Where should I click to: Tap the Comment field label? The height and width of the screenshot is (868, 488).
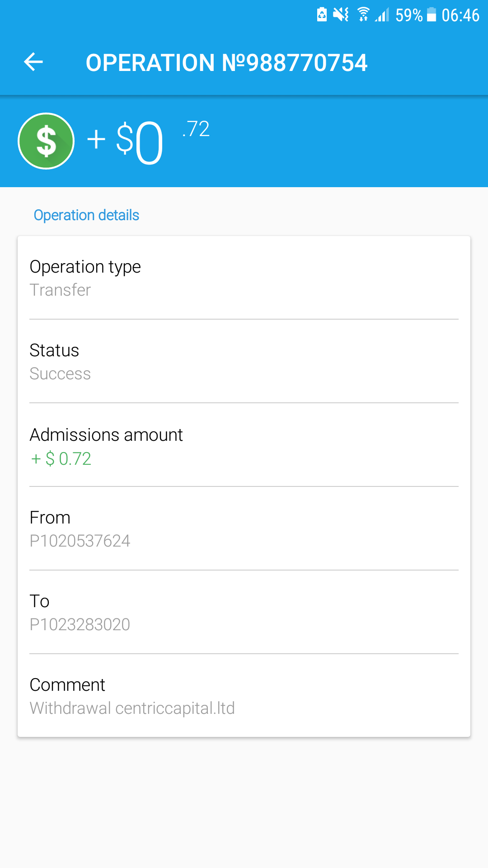67,685
